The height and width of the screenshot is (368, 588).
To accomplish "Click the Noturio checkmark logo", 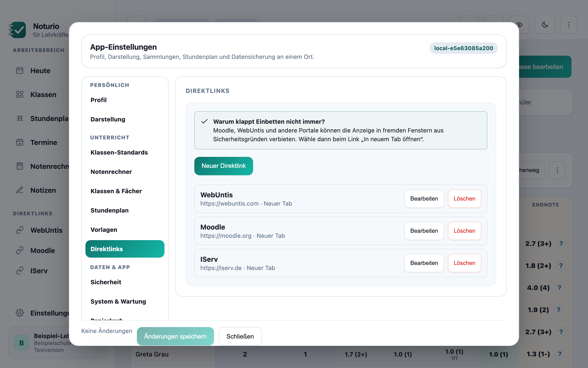I will [17, 30].
